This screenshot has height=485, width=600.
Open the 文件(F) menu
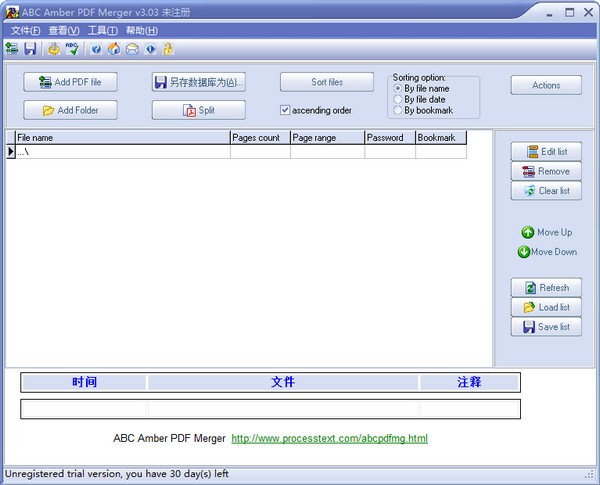[25, 31]
